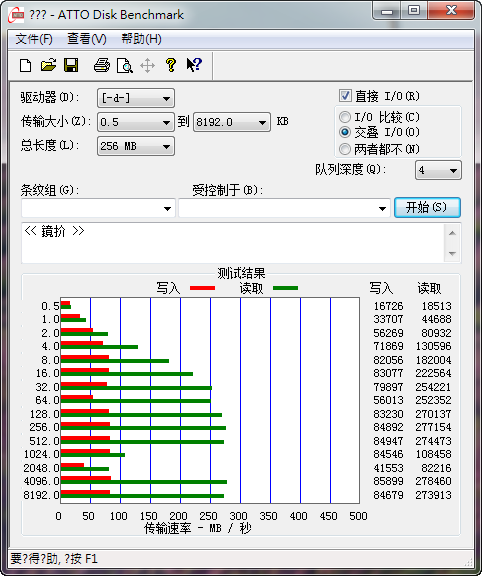Viewport: 482px width, 576px height.
Task: Click the read value 18513
Action: (x=436, y=306)
